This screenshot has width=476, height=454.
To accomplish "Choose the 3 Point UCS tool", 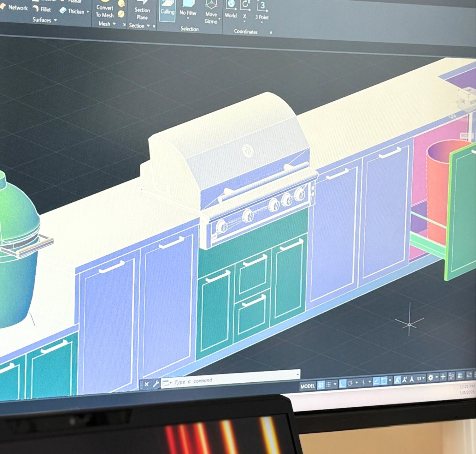I will point(262,11).
